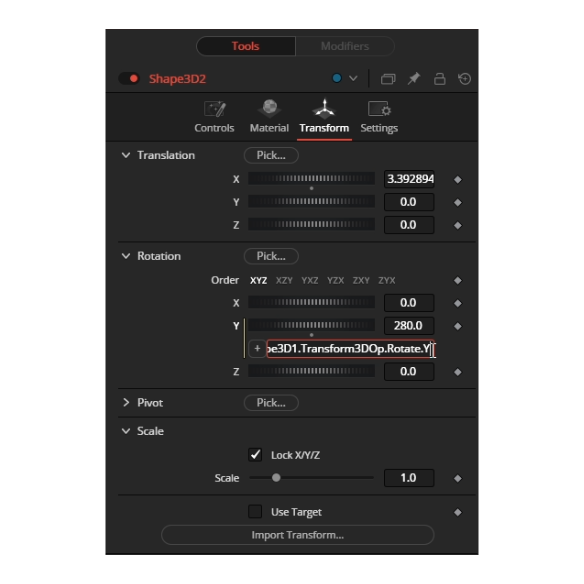
Task: Collapse the Translation section
Action: tap(126, 155)
